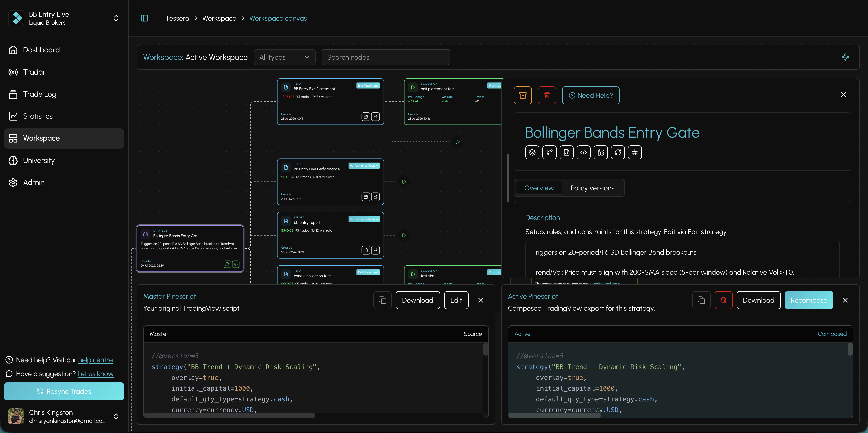Click the calendar clock icon under the strategy title

(601, 153)
